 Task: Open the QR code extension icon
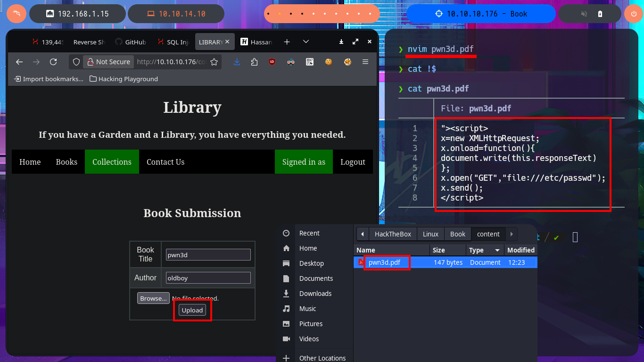coord(310,62)
